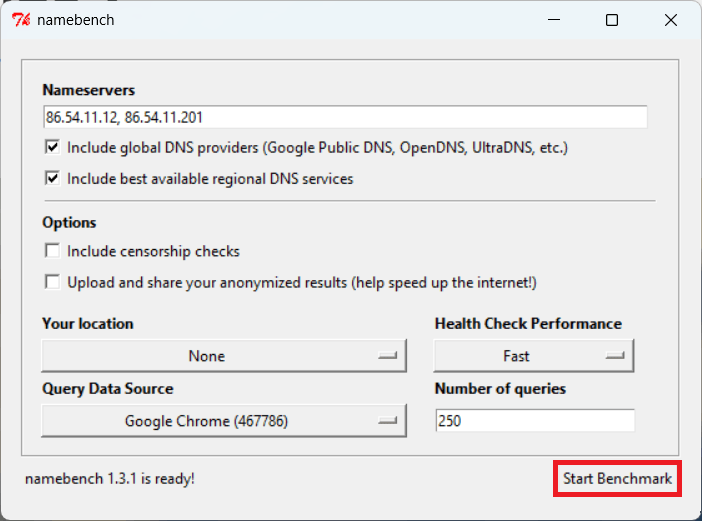Click the namebench Tk feather title icon
Screen dimensions: 702x521
(21, 20)
